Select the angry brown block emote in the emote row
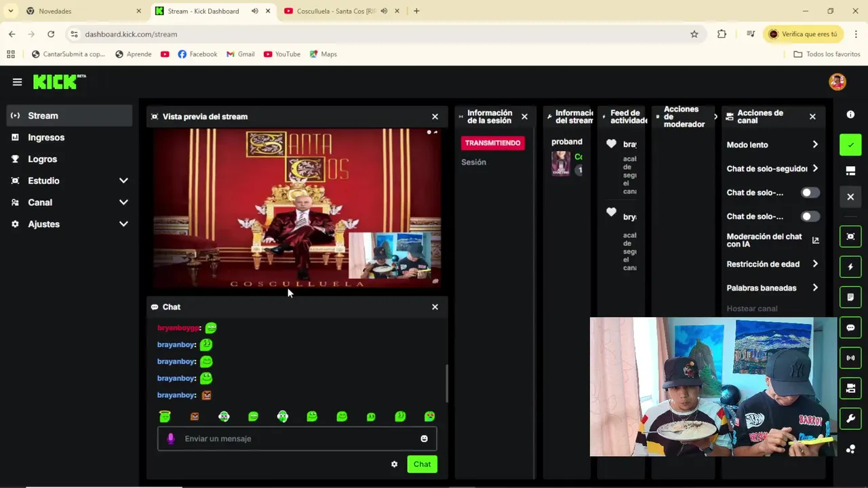Viewport: 868px width, 488px height. [x=195, y=416]
